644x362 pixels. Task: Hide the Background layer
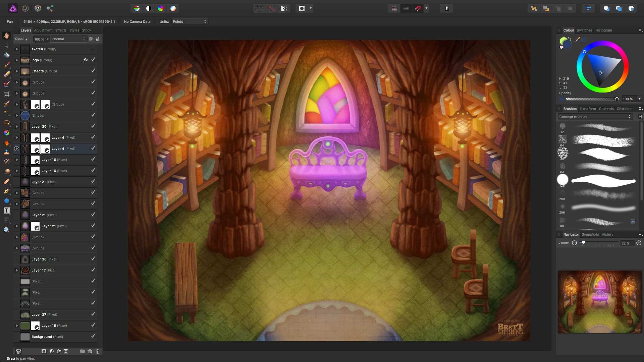click(93, 336)
